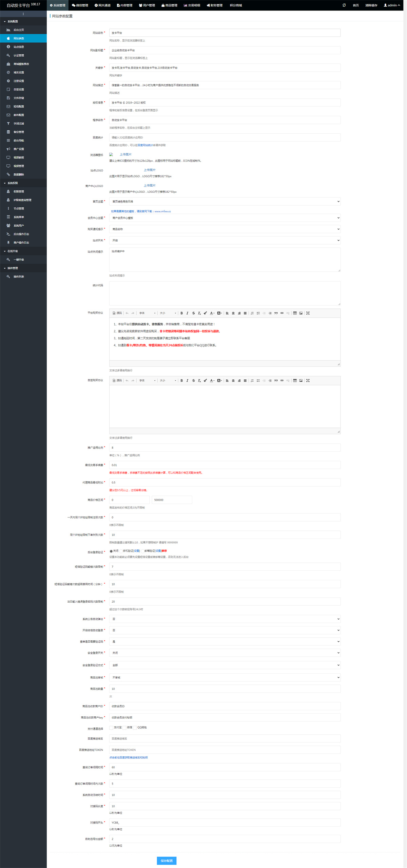
Task: Insert table in the 平台购买协议 editor
Action: coord(295,313)
